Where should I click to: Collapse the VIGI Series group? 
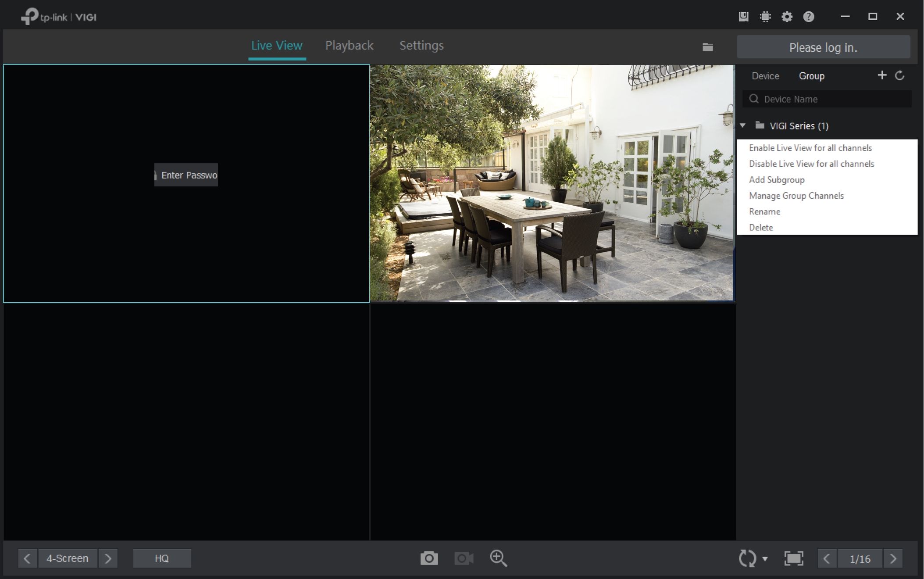coord(742,126)
